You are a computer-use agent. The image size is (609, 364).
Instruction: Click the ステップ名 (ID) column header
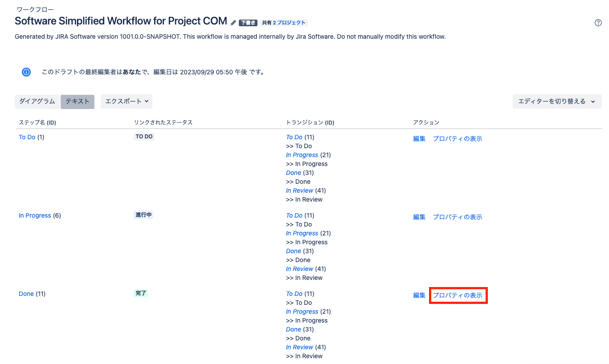[x=37, y=122]
